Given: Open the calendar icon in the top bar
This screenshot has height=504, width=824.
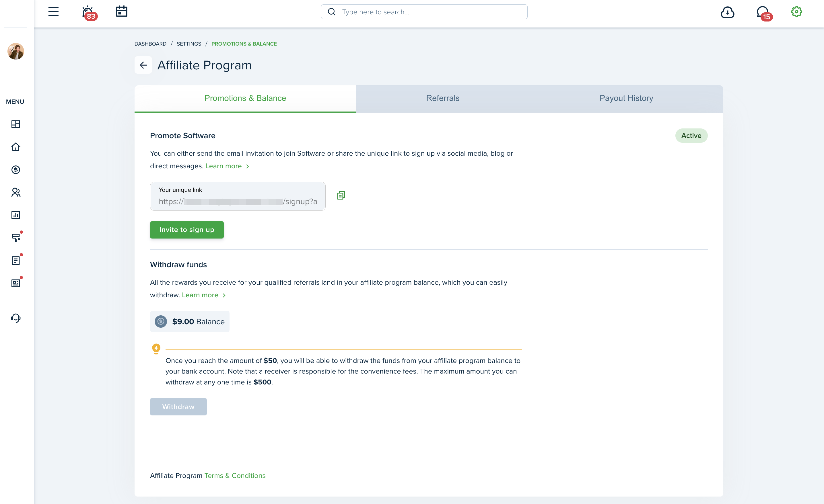Looking at the screenshot, I should [121, 11].
